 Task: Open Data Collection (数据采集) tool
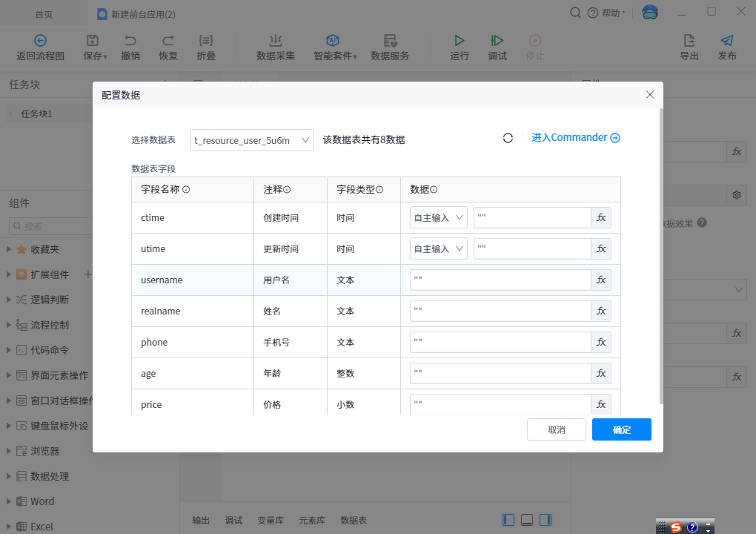tap(276, 47)
